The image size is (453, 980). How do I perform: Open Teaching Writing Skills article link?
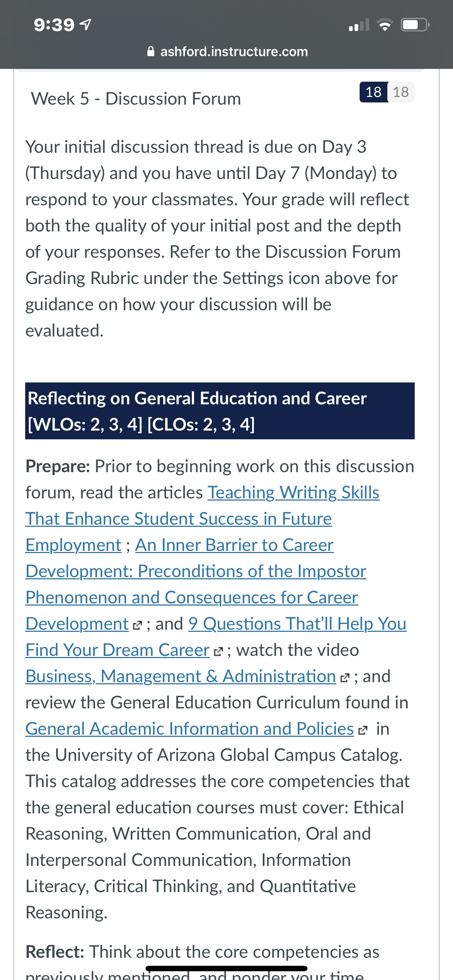[202, 518]
